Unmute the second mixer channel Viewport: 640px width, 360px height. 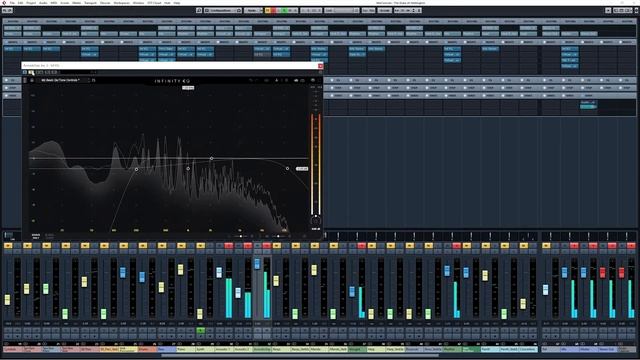click(27, 245)
